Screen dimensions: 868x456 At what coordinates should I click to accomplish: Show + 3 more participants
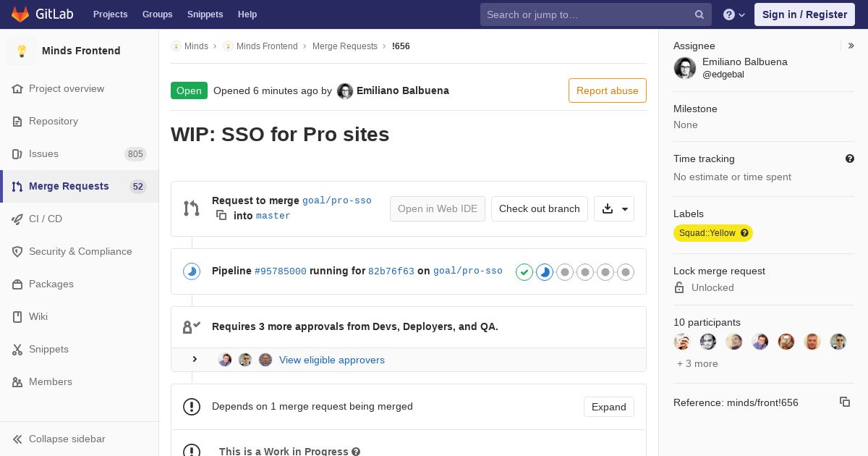point(697,364)
